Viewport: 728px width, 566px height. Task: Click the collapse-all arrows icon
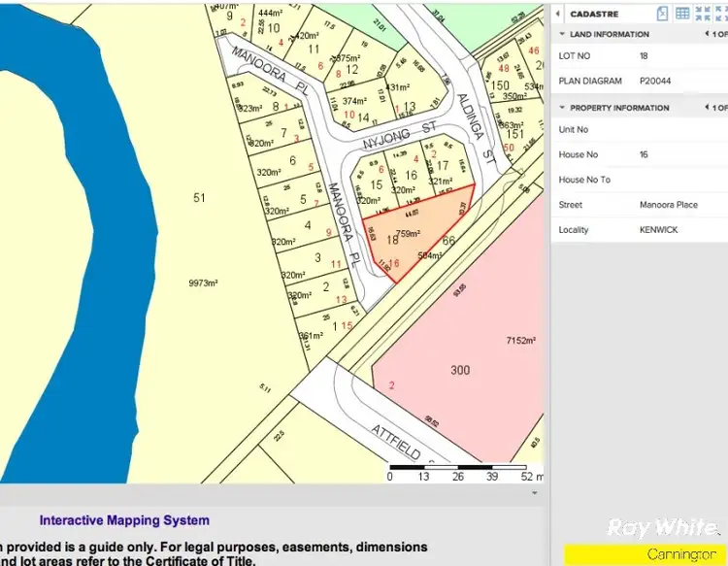click(x=703, y=14)
